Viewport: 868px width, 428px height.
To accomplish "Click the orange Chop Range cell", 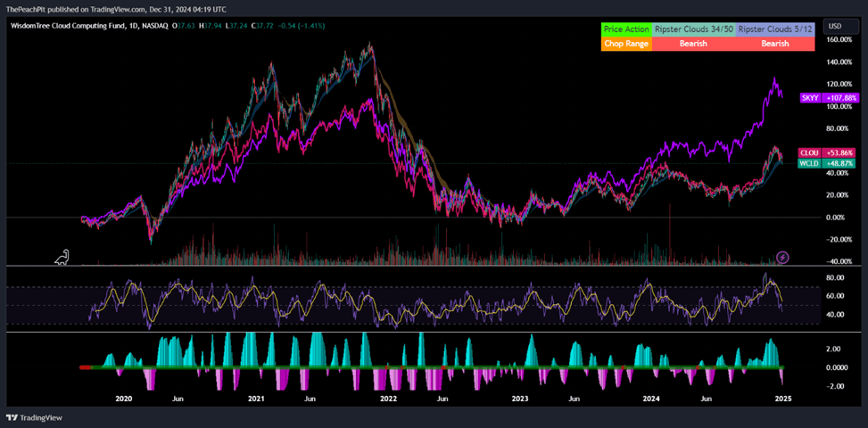I will [x=626, y=43].
